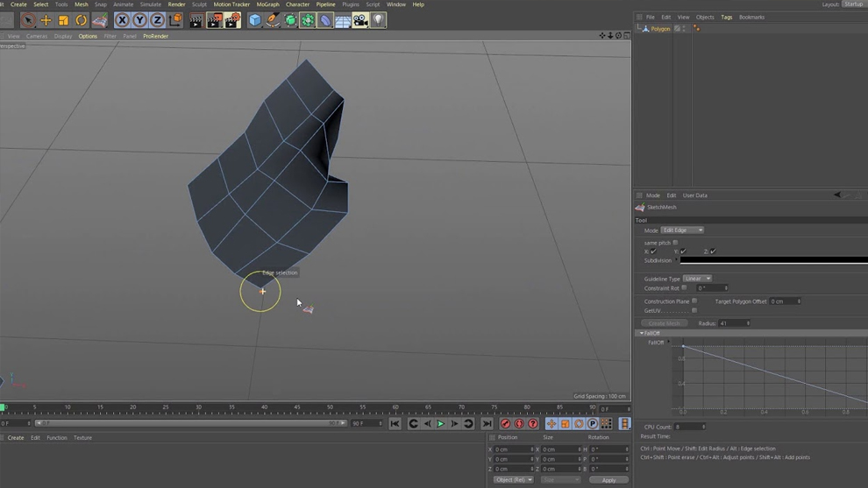Click Apply button in Coordinates panel
This screenshot has height=488, width=868.
coord(609,480)
